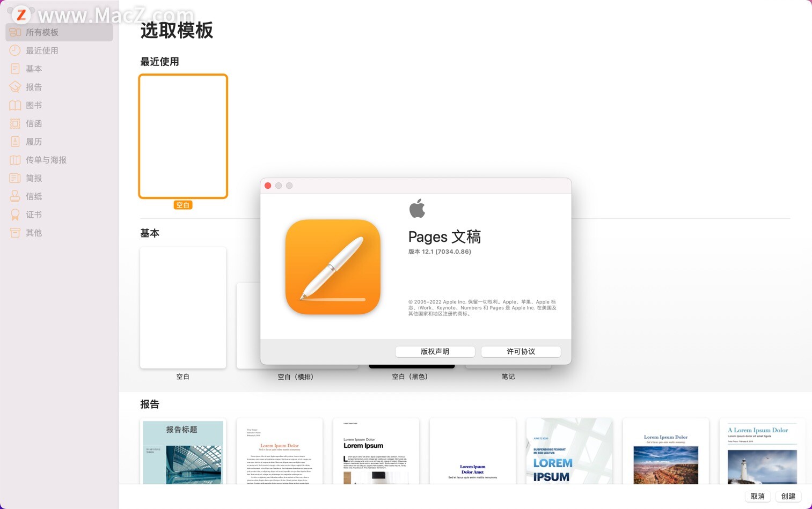
Task: Click the 简报 newsletter icon
Action: (15, 178)
